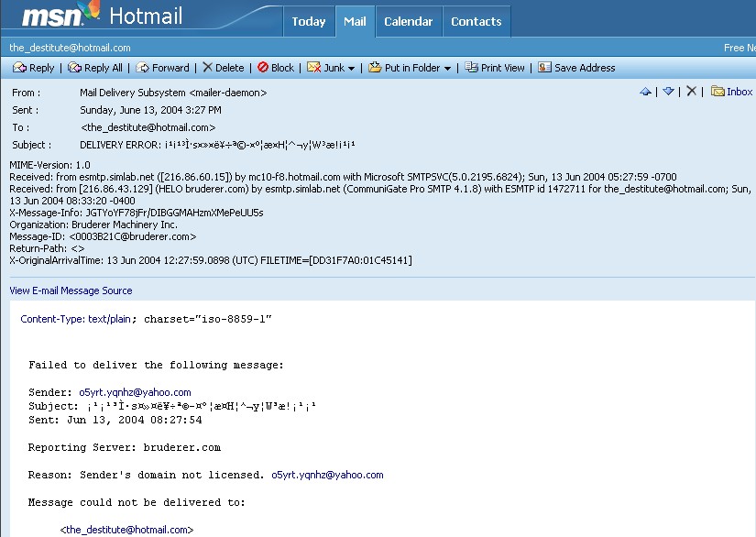Viewport: 756px width, 537px height.
Task: Save sender address via Save Address icon
Action: 544,68
